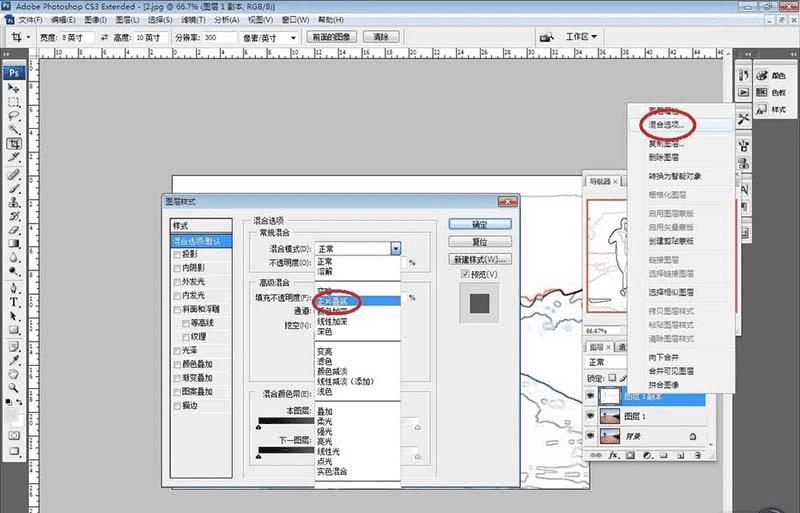Enable the 外发光 outer glow checkbox
800x513 pixels.
tap(177, 282)
